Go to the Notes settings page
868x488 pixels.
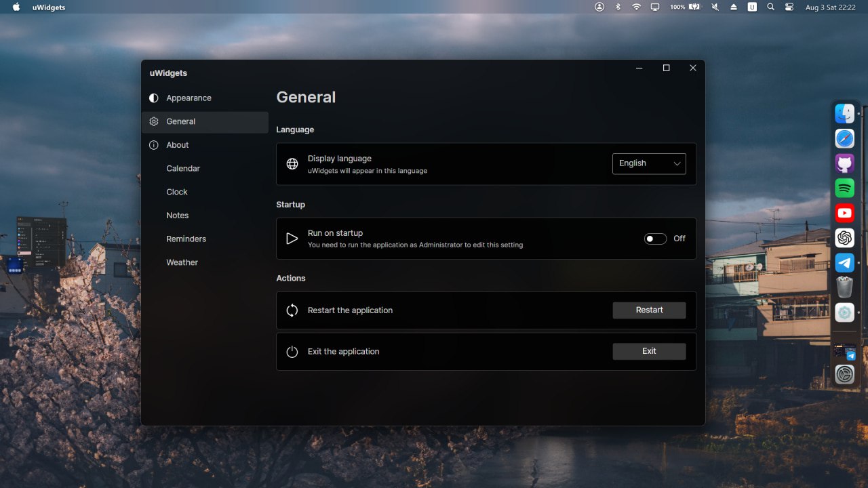(x=205, y=216)
